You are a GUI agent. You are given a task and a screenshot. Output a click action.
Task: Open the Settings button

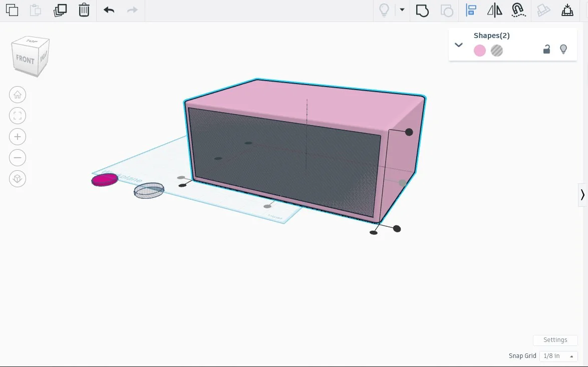pyautogui.click(x=555, y=339)
